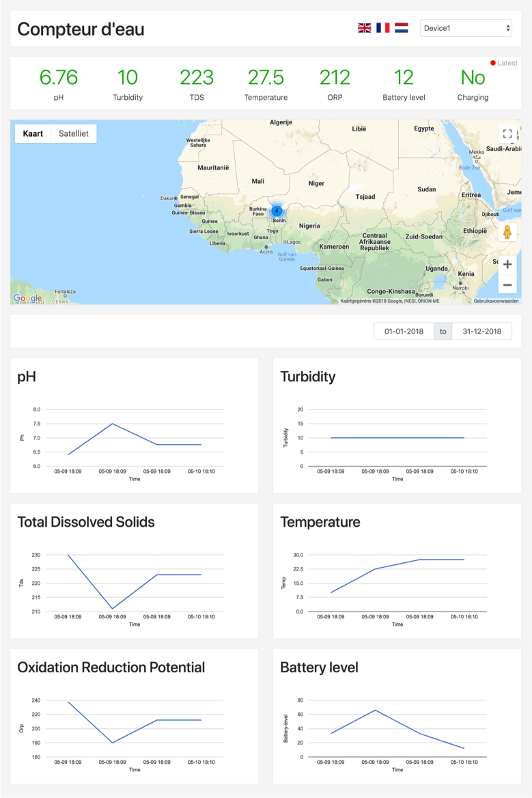Choose the Netherlands flag language icon

(402, 28)
